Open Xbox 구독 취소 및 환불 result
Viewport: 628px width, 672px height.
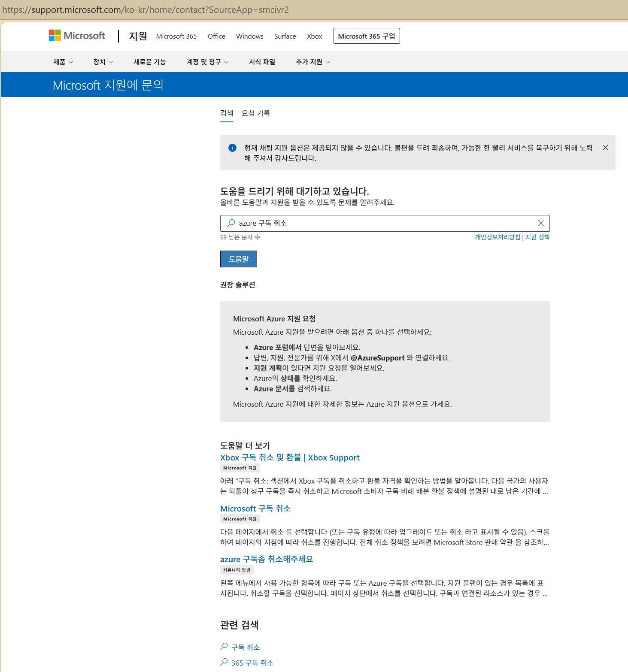pyautogui.click(x=290, y=457)
